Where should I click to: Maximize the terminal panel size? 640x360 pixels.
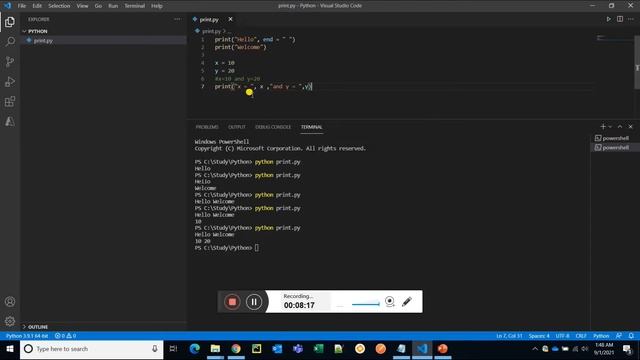coord(620,127)
